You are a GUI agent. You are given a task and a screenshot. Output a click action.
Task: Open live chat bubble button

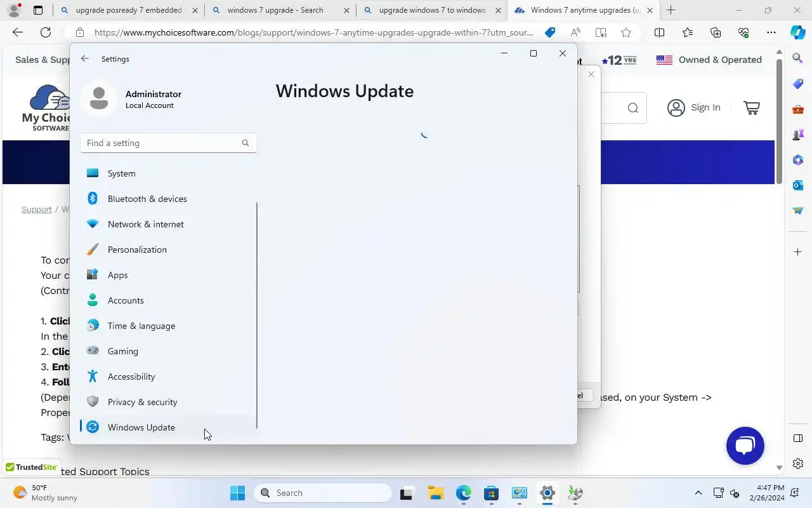pos(745,446)
